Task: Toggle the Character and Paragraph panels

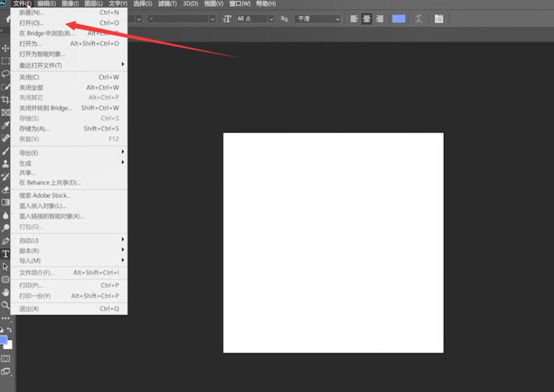Action: coord(439,18)
